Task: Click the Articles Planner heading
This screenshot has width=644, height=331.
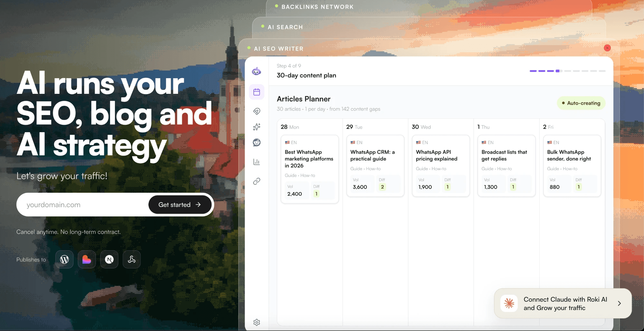Action: tap(304, 99)
